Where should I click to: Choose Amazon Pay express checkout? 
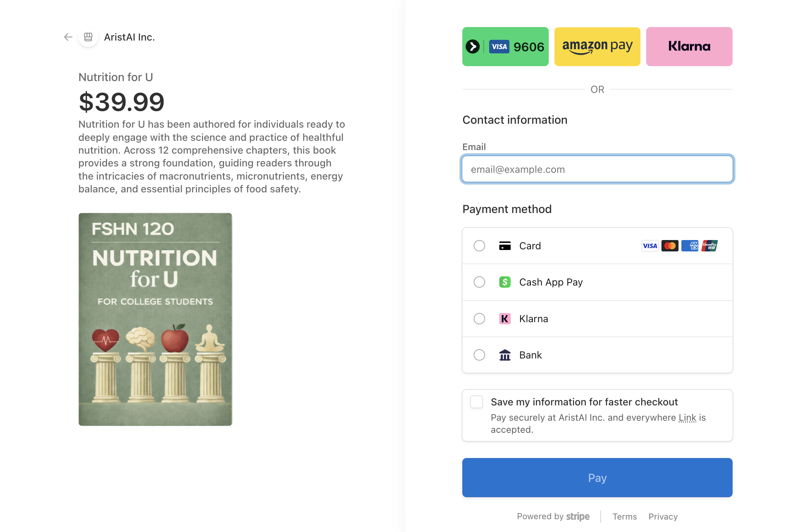click(597, 46)
